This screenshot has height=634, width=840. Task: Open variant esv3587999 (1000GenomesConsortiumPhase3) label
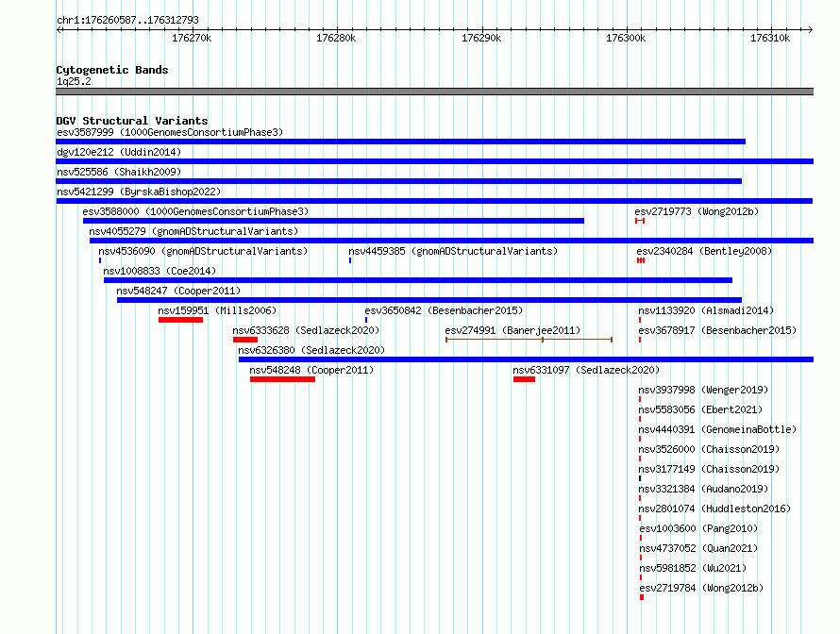[170, 132]
